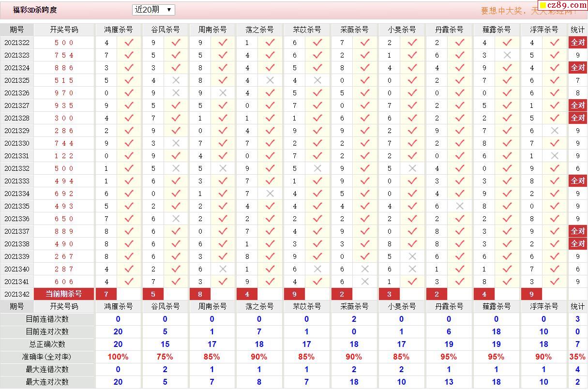Viewport: 588px width, 390px height.
Task: Click the cz89.com logo
Action: point(563,5)
